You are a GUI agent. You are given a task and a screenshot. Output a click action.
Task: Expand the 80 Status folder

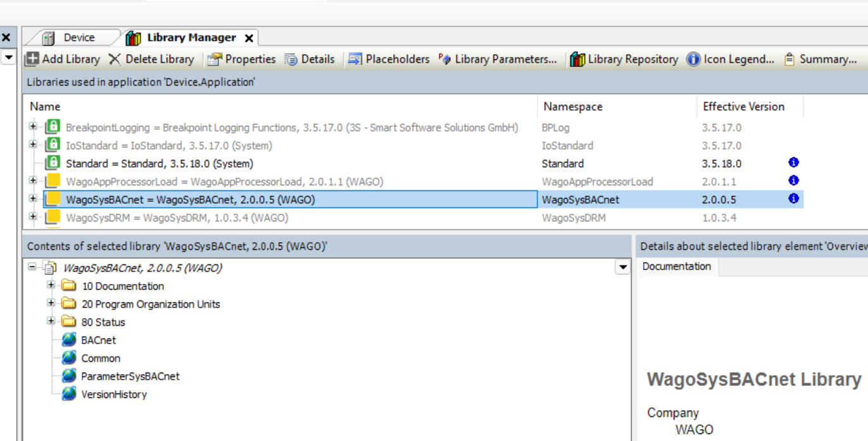51,321
